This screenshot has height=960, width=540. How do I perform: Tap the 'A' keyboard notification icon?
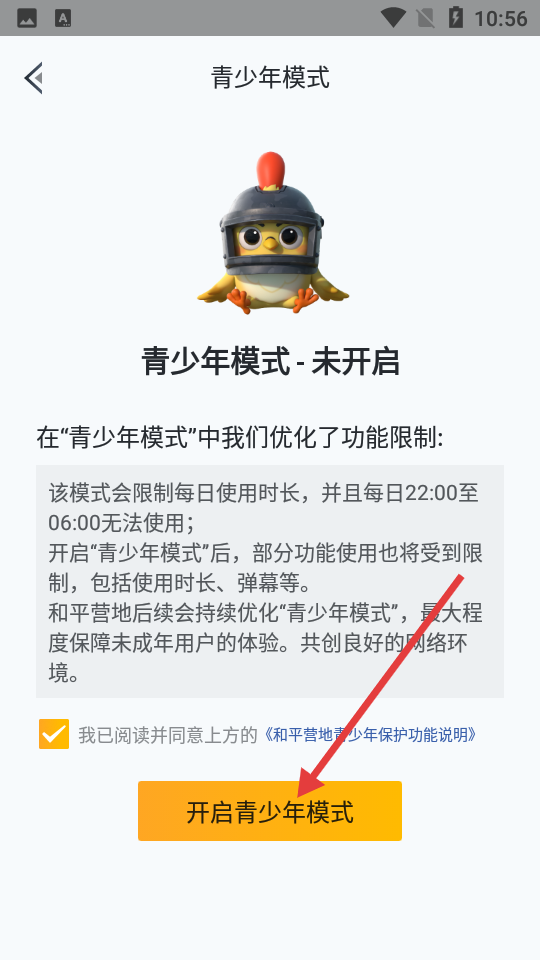click(x=63, y=18)
